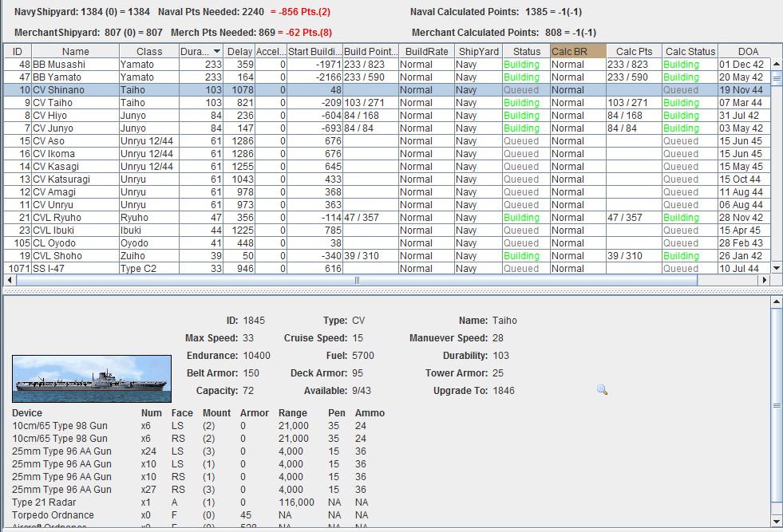This screenshot has width=783, height=532.
Task: Click the Type C2 class cell
Action: (149, 269)
